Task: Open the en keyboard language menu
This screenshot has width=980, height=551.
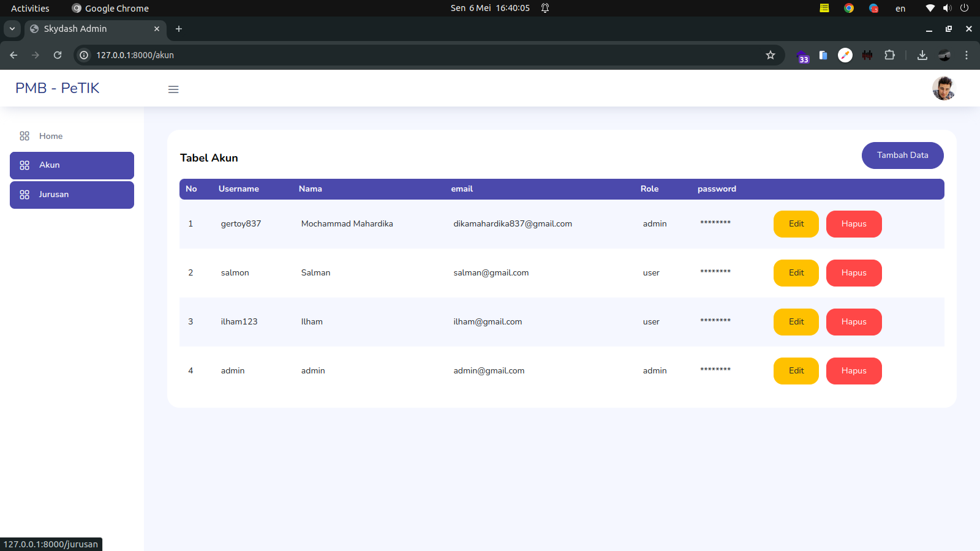Action: click(900, 9)
